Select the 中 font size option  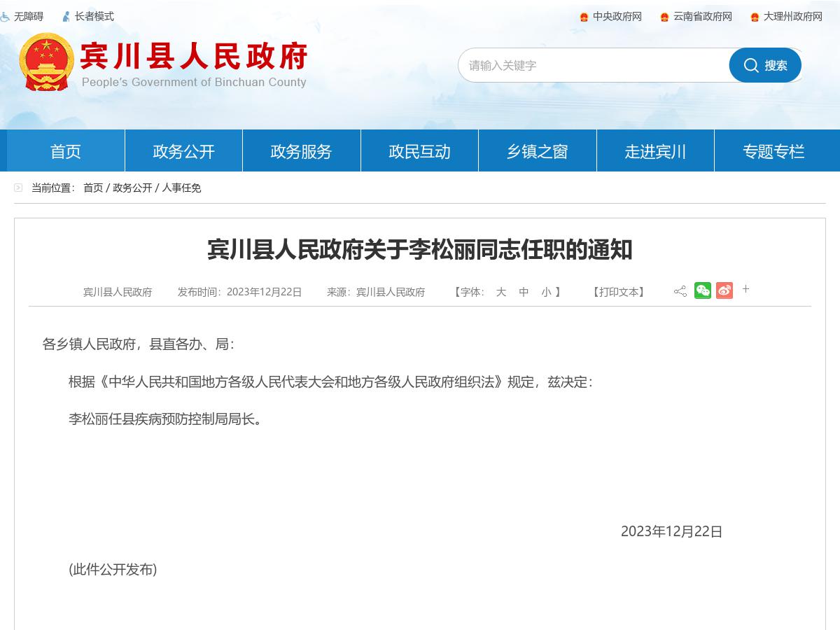tap(524, 292)
